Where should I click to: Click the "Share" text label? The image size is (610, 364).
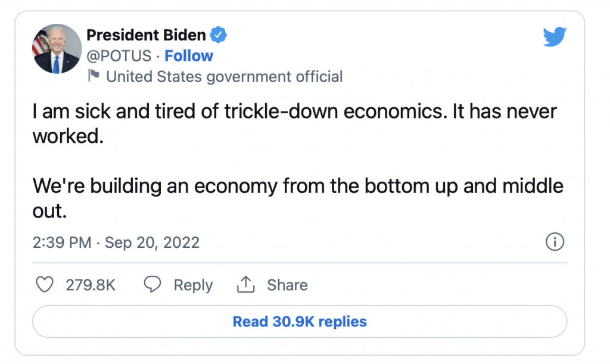(287, 285)
